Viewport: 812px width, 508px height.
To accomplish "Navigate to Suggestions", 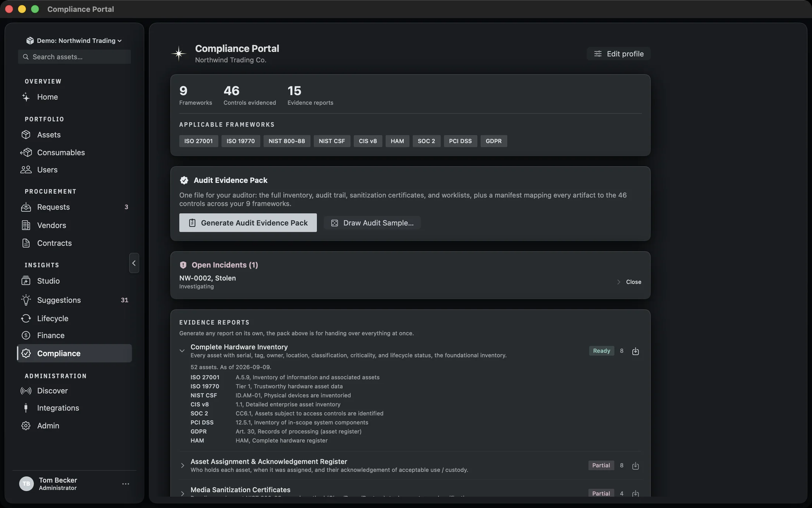I will (x=74, y=300).
